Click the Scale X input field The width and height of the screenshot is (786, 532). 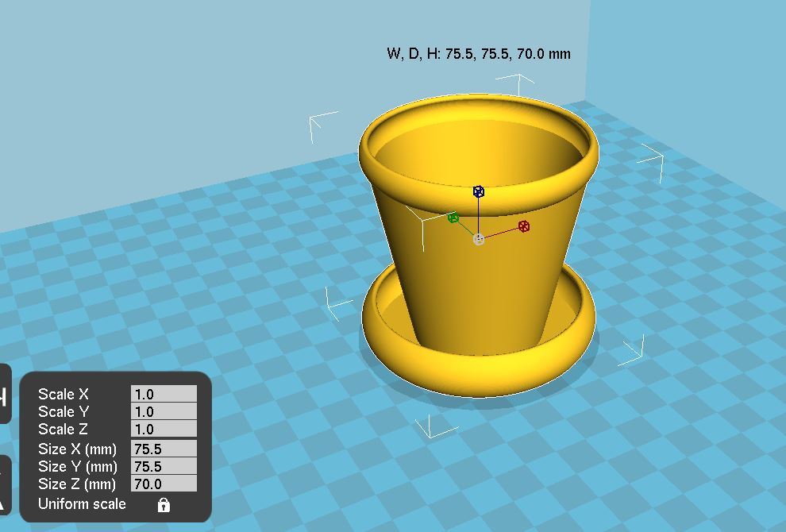[164, 394]
